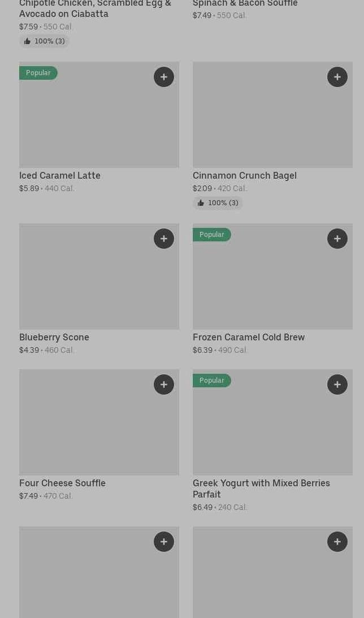Add Blueberry Scone with plus button

pos(164,239)
